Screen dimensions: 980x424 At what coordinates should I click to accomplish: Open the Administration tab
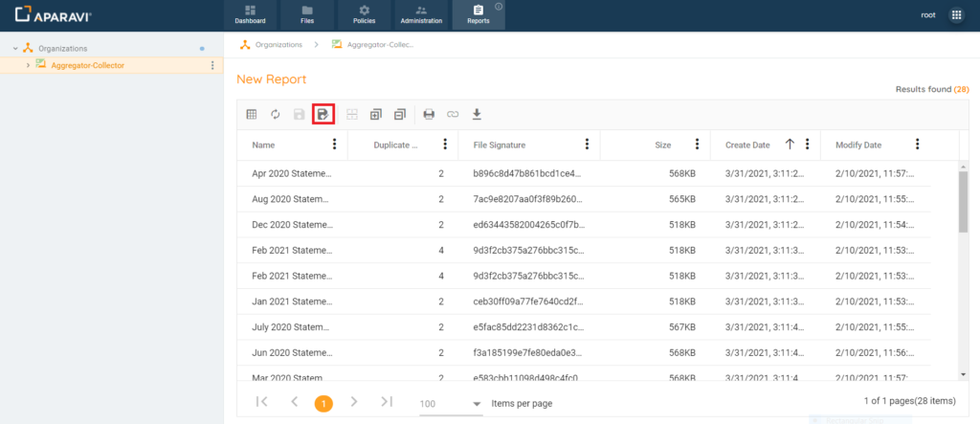click(x=421, y=15)
